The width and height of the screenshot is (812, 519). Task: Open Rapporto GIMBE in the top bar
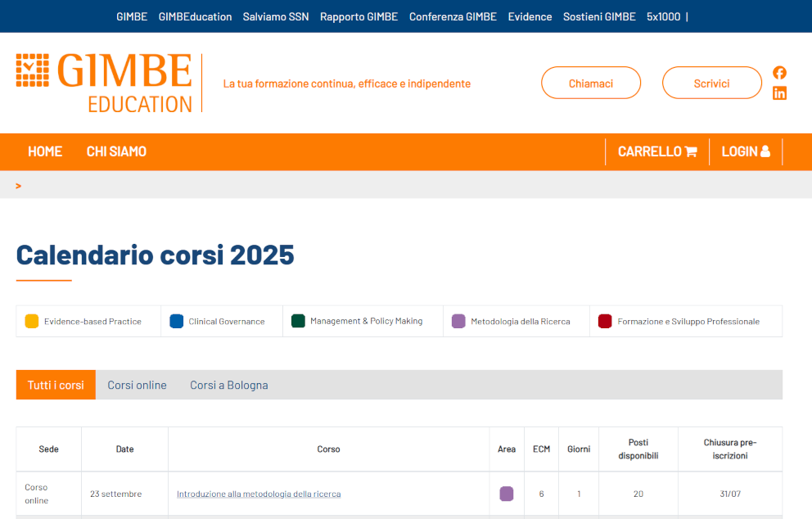359,16
